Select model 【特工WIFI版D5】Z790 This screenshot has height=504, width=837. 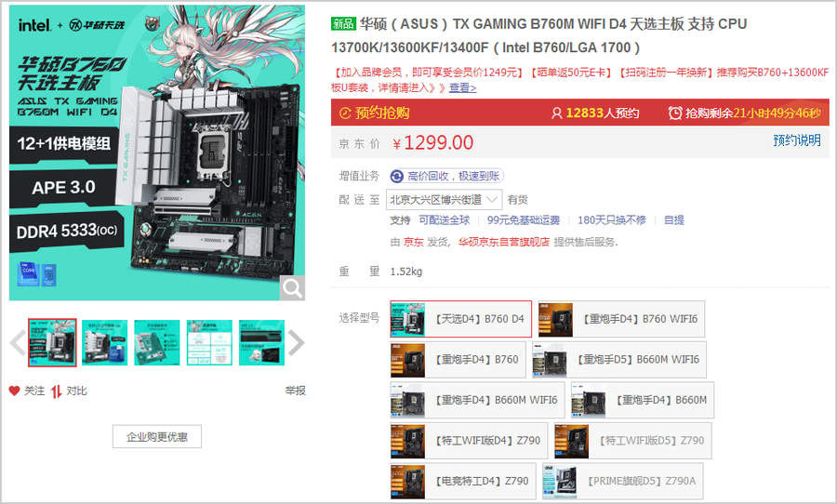click(x=633, y=441)
